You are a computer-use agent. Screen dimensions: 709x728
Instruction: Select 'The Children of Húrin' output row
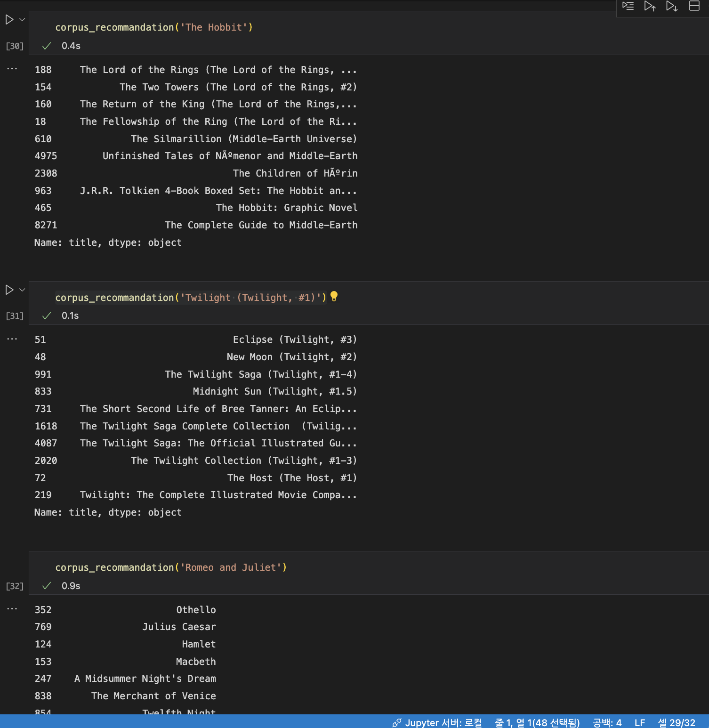[196, 173]
